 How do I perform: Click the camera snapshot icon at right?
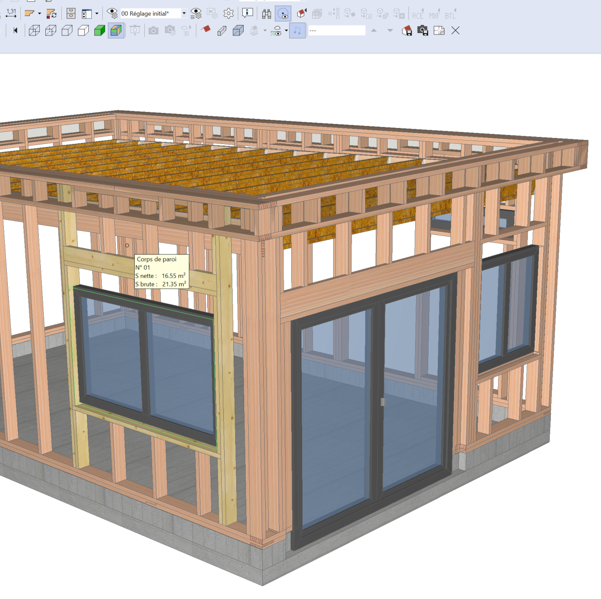coord(423,31)
